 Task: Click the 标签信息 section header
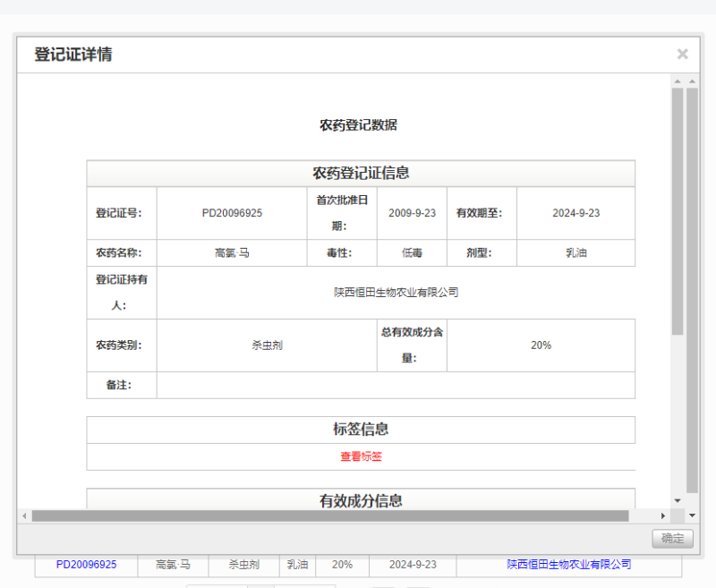pyautogui.click(x=361, y=429)
